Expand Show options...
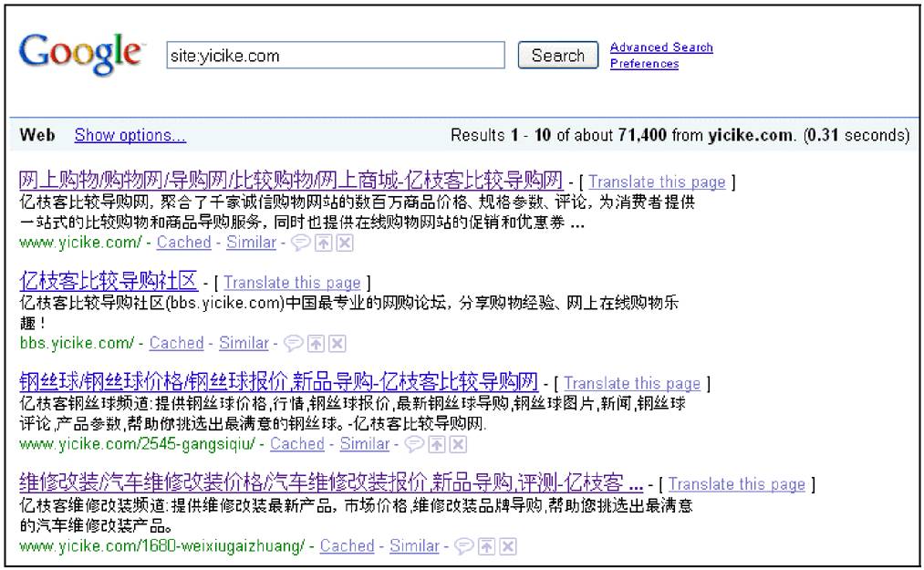 (x=130, y=135)
